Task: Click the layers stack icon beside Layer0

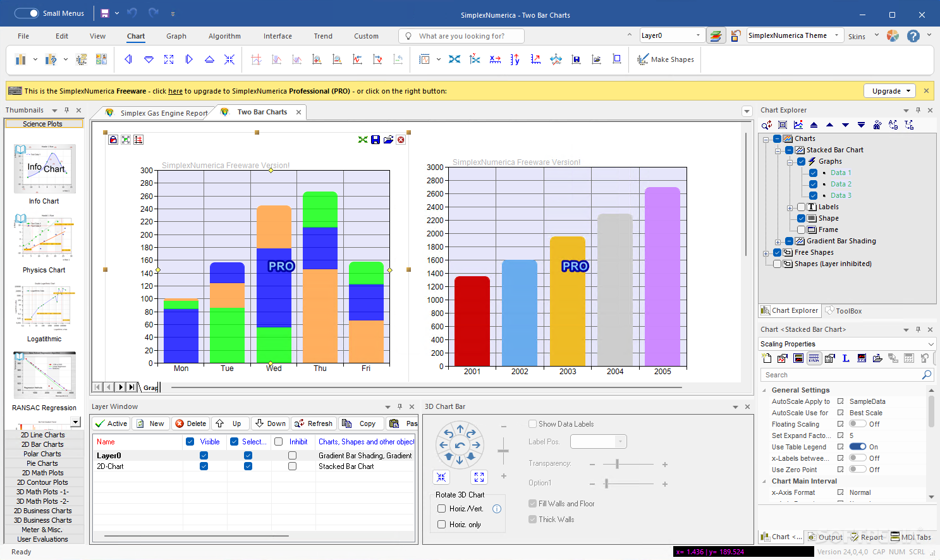Action: [x=716, y=36]
